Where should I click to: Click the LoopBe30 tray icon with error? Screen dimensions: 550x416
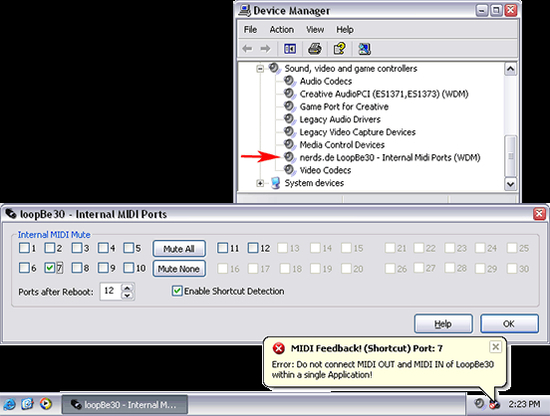[495, 404]
